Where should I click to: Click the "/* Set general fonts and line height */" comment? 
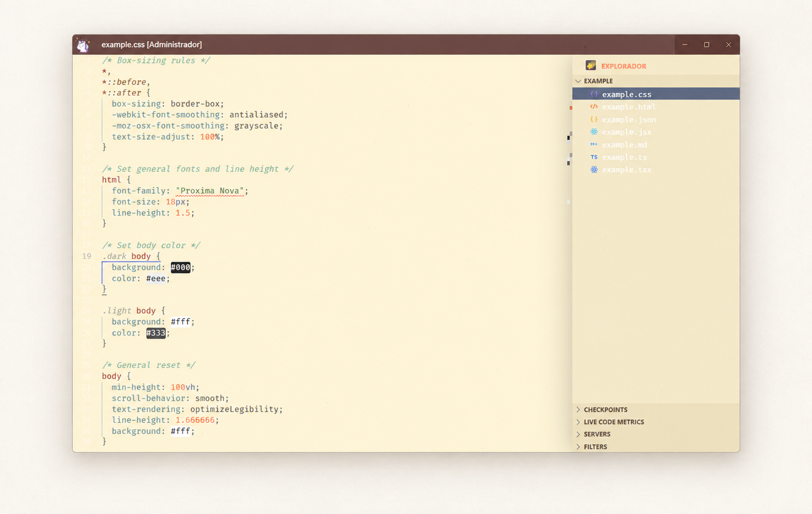(x=197, y=169)
